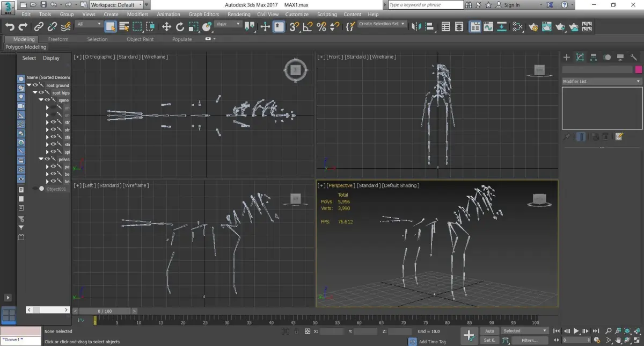Open Select by Name dialog

tap(124, 26)
